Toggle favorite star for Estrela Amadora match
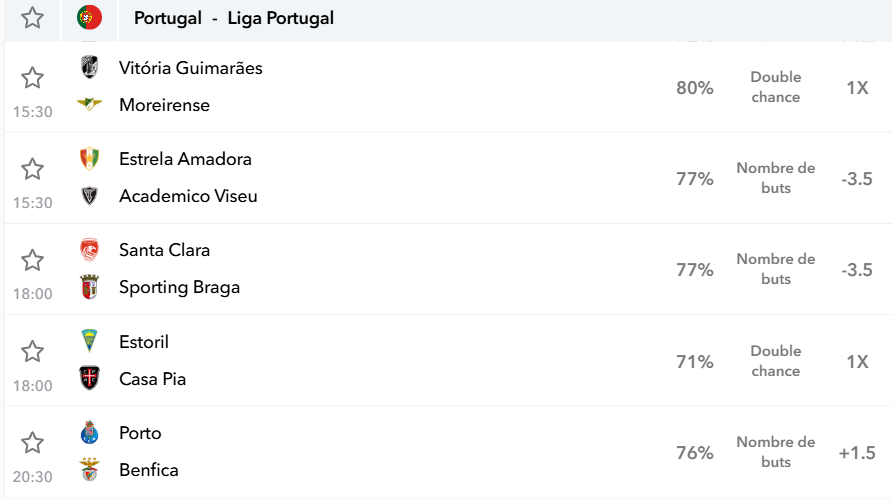892x499 pixels. point(32,169)
